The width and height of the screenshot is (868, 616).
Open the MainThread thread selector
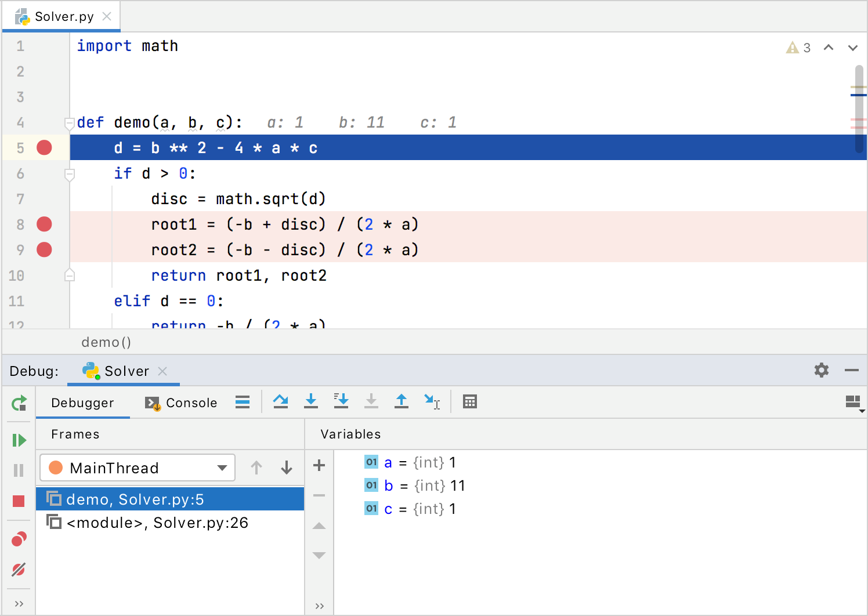click(x=137, y=468)
